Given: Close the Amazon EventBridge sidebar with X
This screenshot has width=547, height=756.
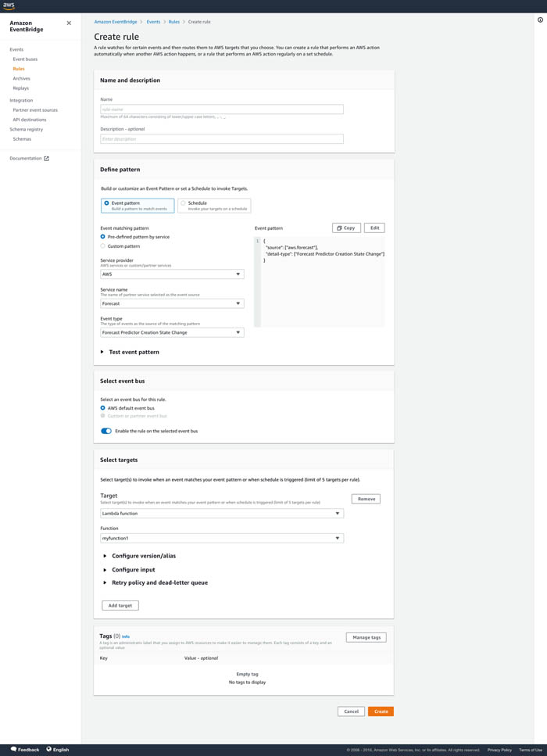Looking at the screenshot, I should tap(69, 23).
